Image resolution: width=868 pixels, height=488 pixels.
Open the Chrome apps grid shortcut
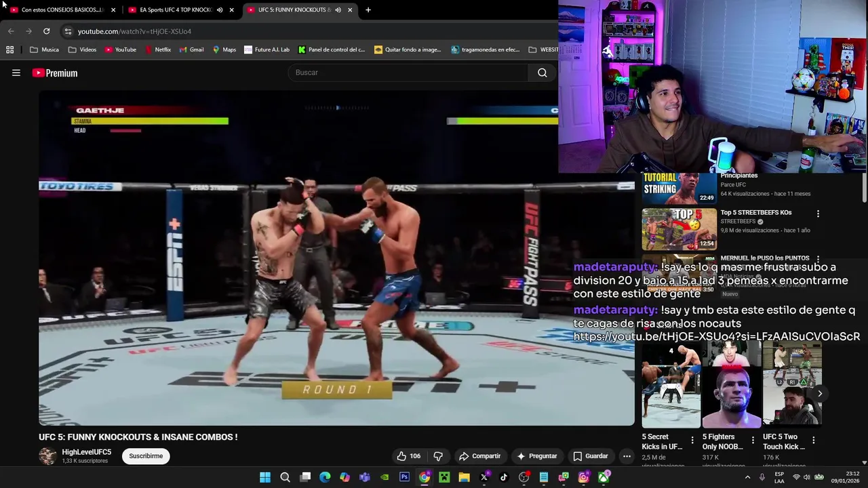[9, 49]
